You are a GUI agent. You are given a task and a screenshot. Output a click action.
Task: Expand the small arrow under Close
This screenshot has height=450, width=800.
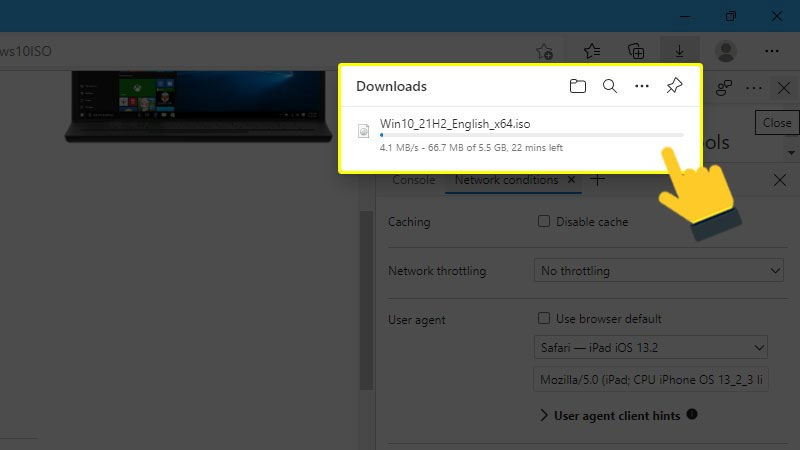click(791, 153)
